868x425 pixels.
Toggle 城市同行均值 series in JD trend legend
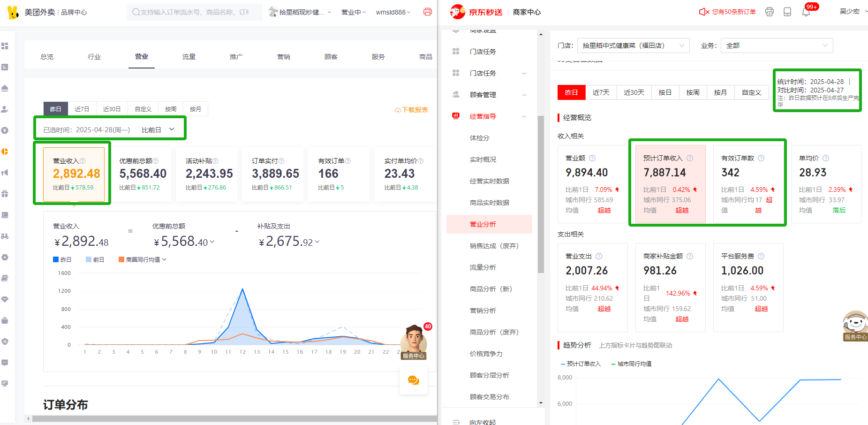point(631,364)
